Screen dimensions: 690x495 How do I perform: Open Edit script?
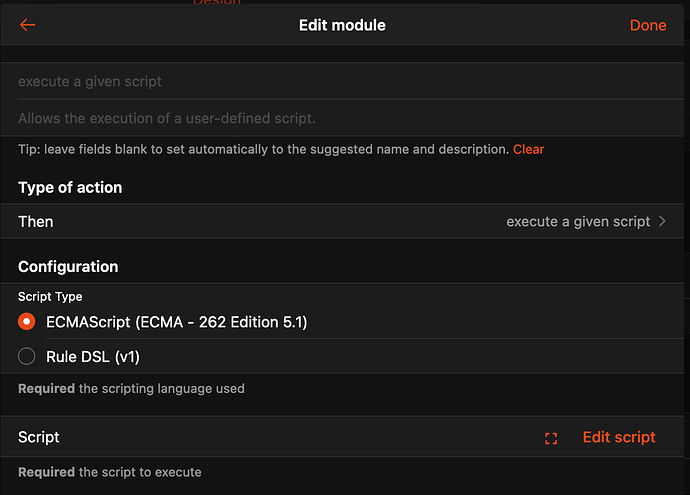click(x=619, y=437)
